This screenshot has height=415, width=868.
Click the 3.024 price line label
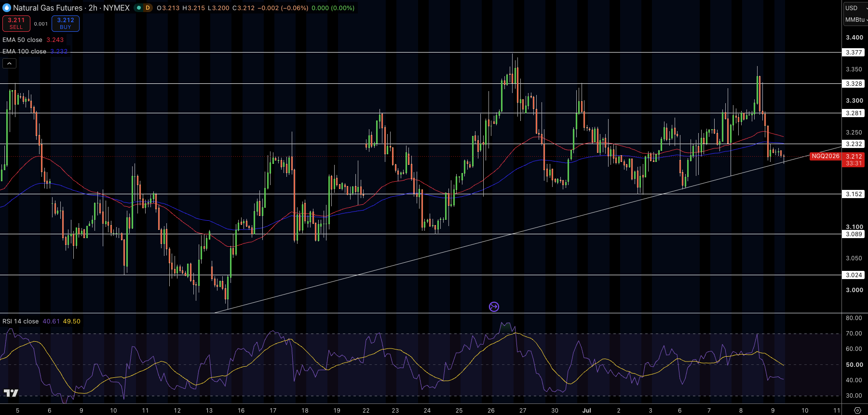[x=854, y=275]
